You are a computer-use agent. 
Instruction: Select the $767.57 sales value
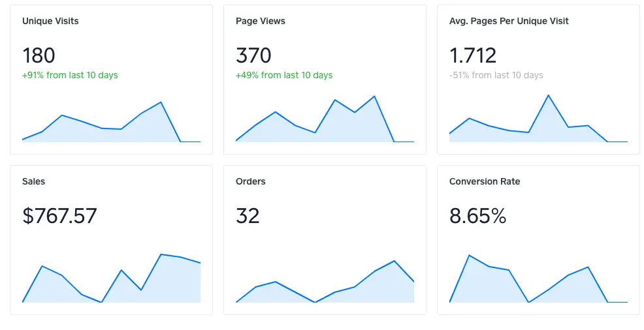coord(59,216)
